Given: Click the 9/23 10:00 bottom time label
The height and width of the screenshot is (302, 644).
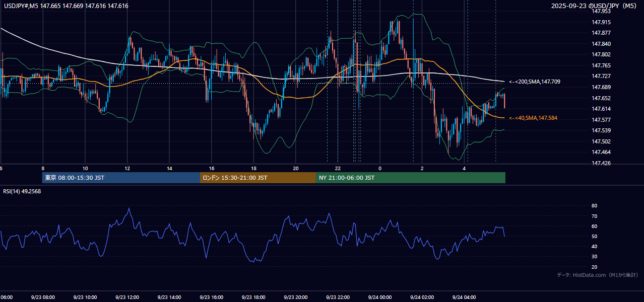Looking at the screenshot, I should (x=85, y=297).
